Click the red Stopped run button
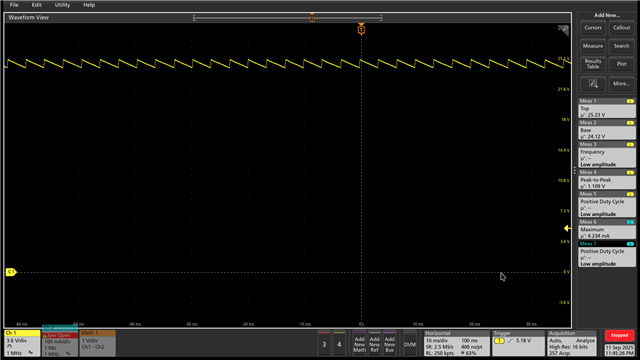The image size is (640, 360). (x=619, y=336)
